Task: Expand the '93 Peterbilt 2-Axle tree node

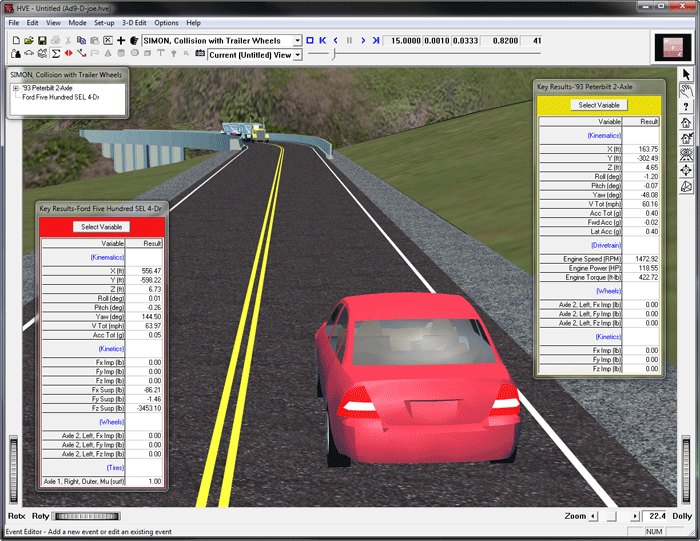Action: coord(15,88)
